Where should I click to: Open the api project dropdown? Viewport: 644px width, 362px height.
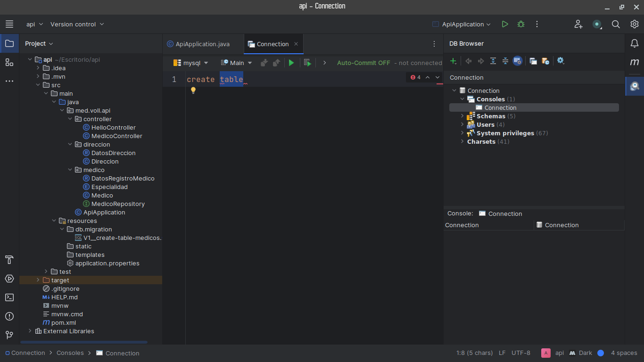point(35,24)
